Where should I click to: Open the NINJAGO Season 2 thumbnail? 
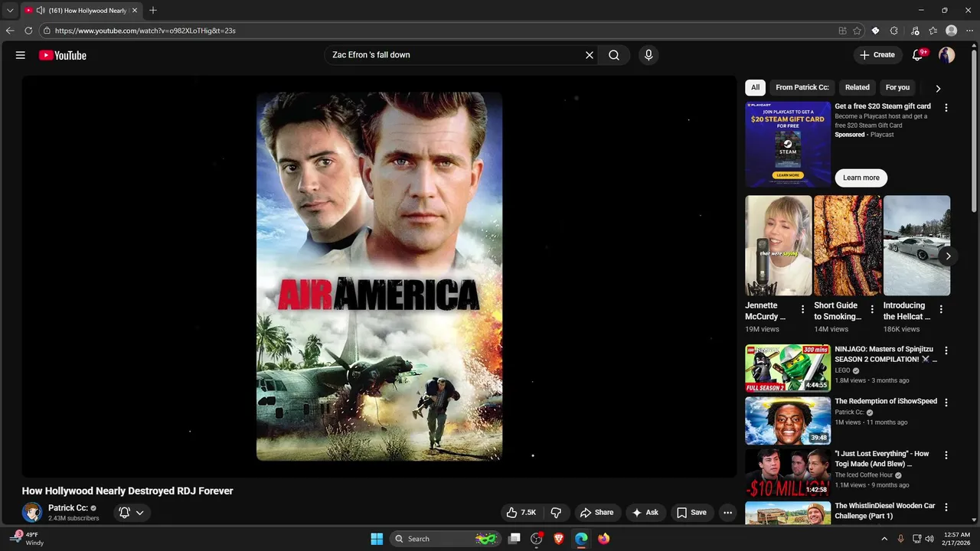788,368
